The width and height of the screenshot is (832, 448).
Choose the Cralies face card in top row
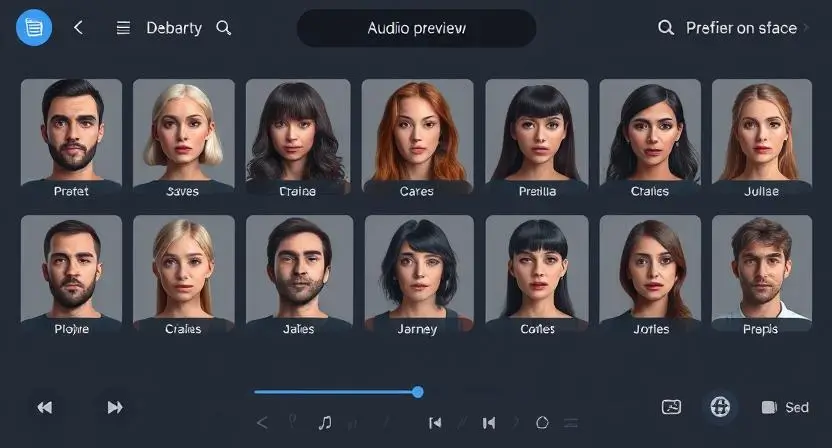point(650,139)
